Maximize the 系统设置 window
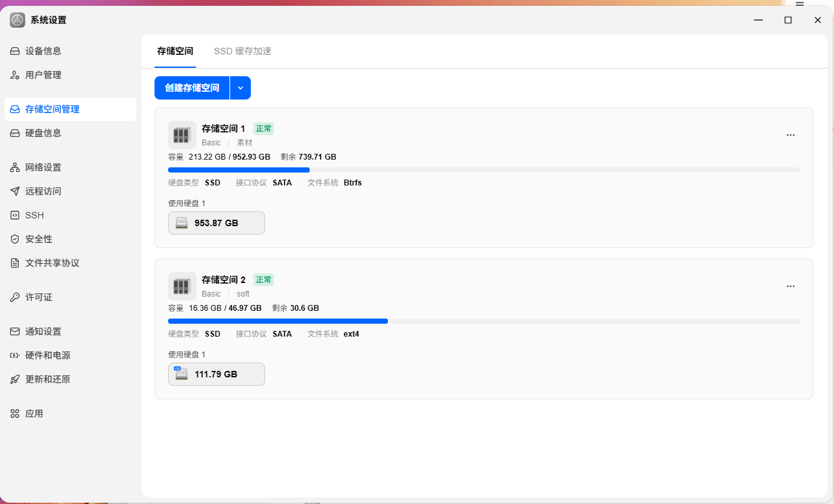834x504 pixels. pos(788,20)
